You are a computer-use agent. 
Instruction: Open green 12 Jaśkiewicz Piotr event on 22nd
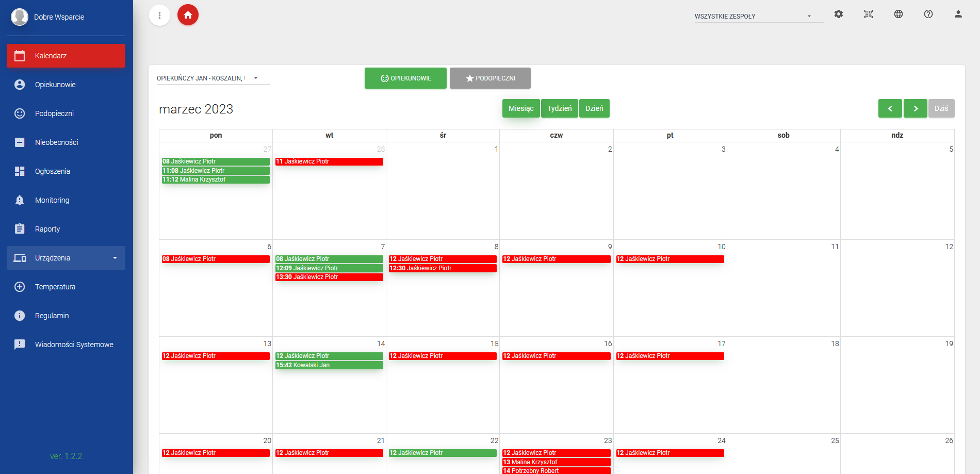tap(443, 453)
